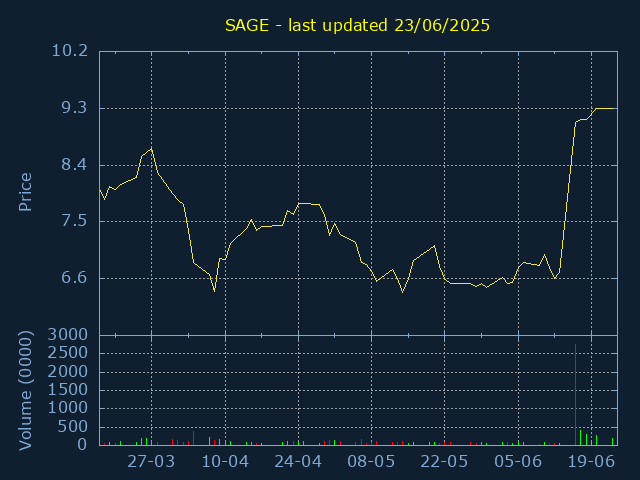The image size is (640, 480).
Task: Click the 2000 volume axis label
Action: pos(68,372)
